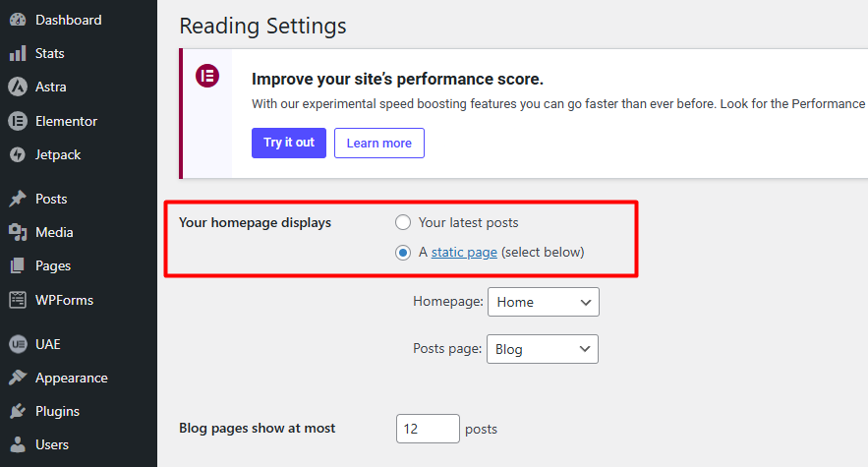
Task: Select the "A static page" radio option
Action: [x=403, y=252]
